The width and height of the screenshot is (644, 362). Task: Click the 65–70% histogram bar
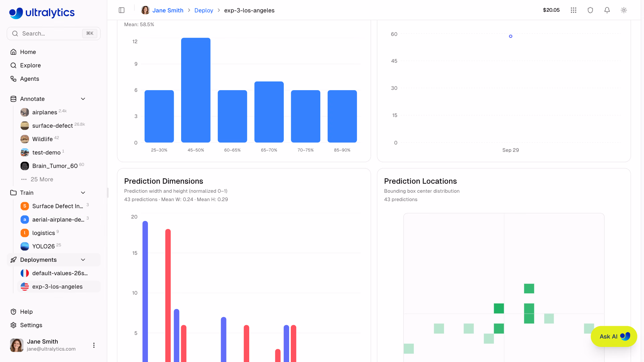[269, 112]
